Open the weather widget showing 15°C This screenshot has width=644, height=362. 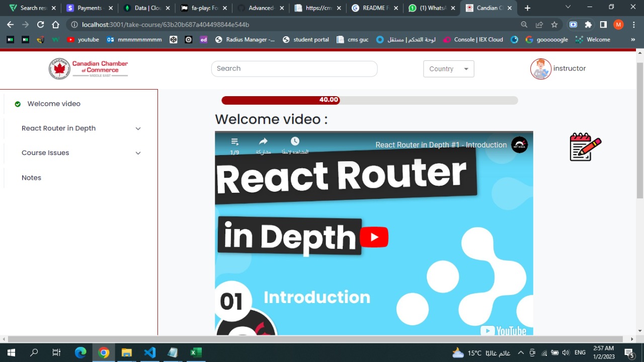tap(481, 352)
